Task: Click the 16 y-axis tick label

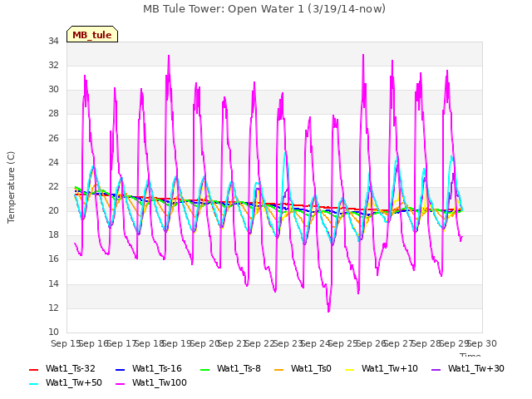Action: (x=53, y=259)
